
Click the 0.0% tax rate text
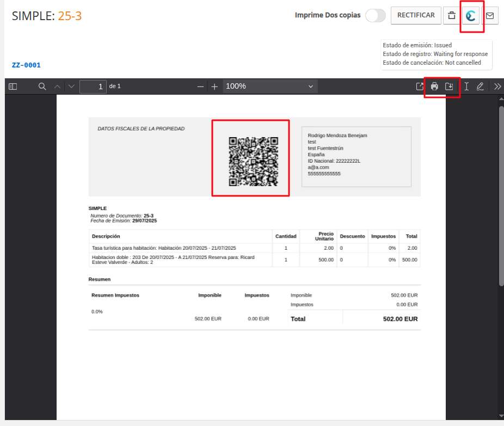pos(97,312)
